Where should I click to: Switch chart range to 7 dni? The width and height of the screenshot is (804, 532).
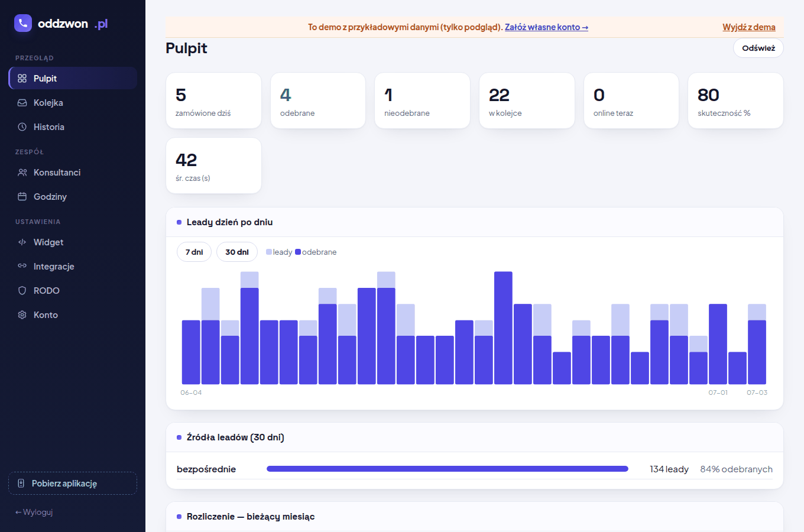[194, 252]
